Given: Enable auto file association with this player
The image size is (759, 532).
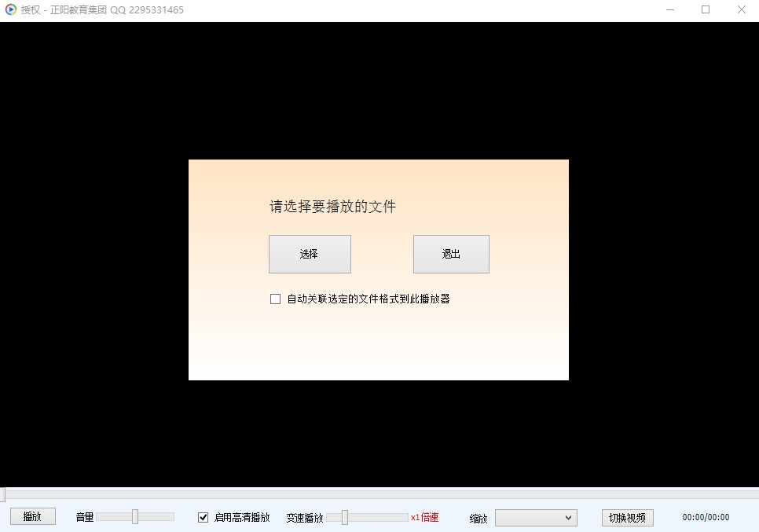Looking at the screenshot, I should click(x=275, y=299).
